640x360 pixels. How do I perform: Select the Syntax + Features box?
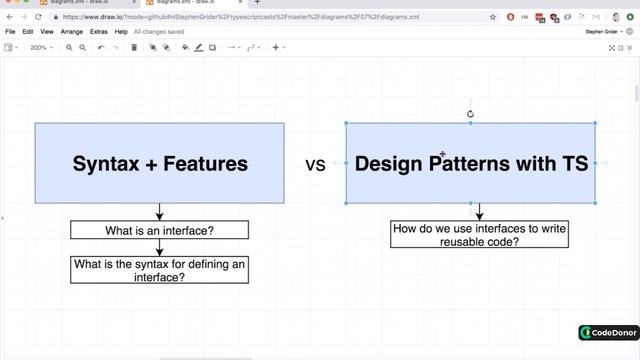click(x=160, y=163)
